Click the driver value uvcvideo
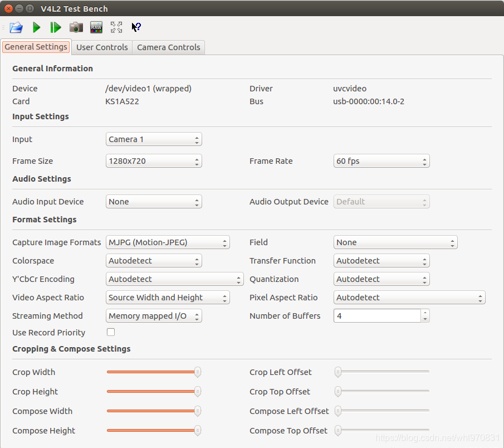The height and width of the screenshot is (448, 504). [x=350, y=89]
